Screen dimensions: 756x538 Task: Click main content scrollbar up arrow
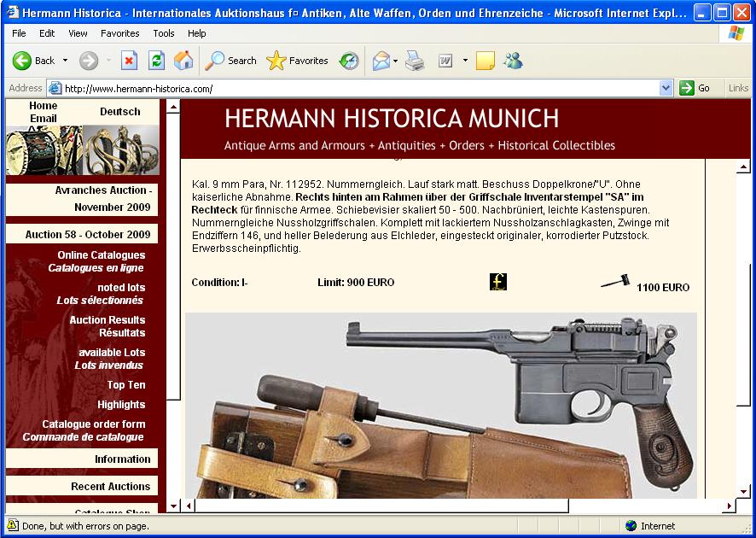tap(743, 167)
